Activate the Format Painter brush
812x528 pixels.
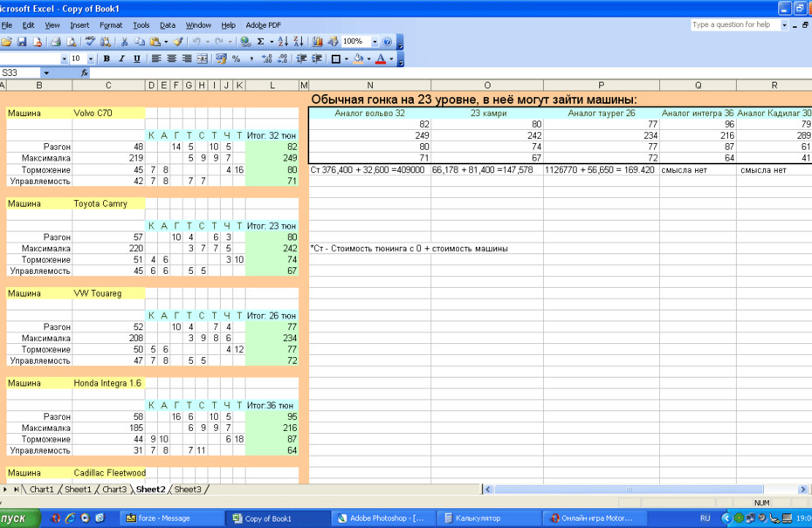177,42
